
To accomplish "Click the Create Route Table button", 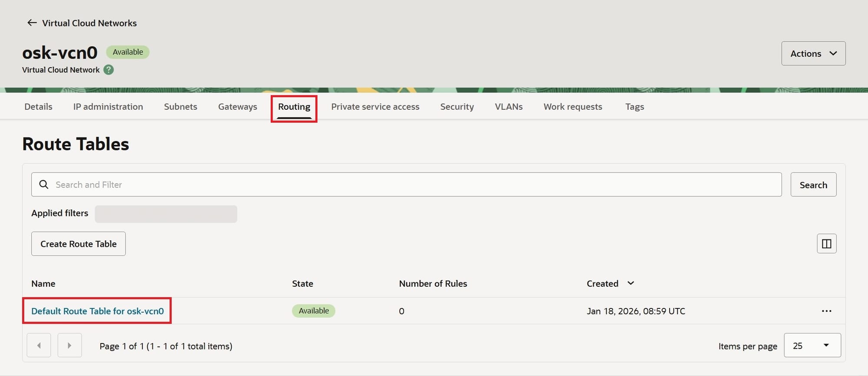I will point(79,244).
